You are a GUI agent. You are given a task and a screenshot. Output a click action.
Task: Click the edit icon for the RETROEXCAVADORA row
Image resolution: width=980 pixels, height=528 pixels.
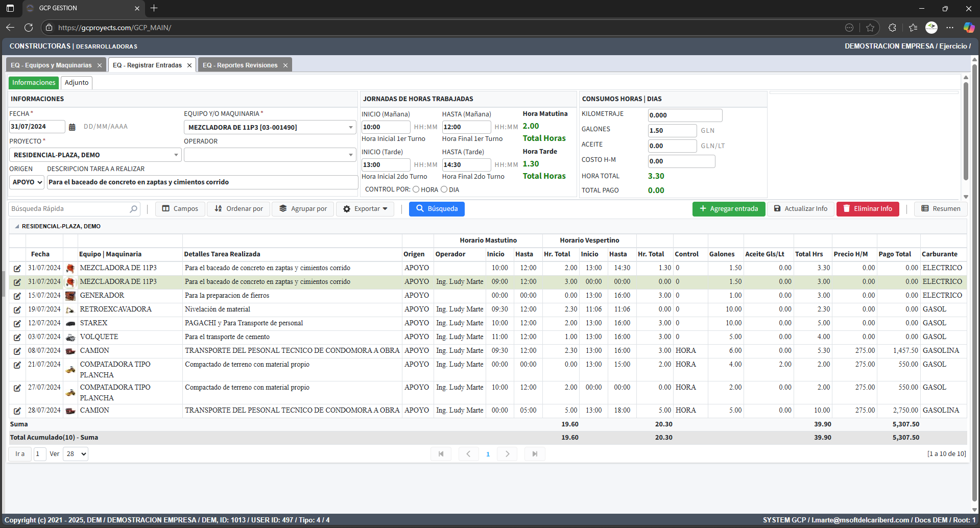pos(17,309)
